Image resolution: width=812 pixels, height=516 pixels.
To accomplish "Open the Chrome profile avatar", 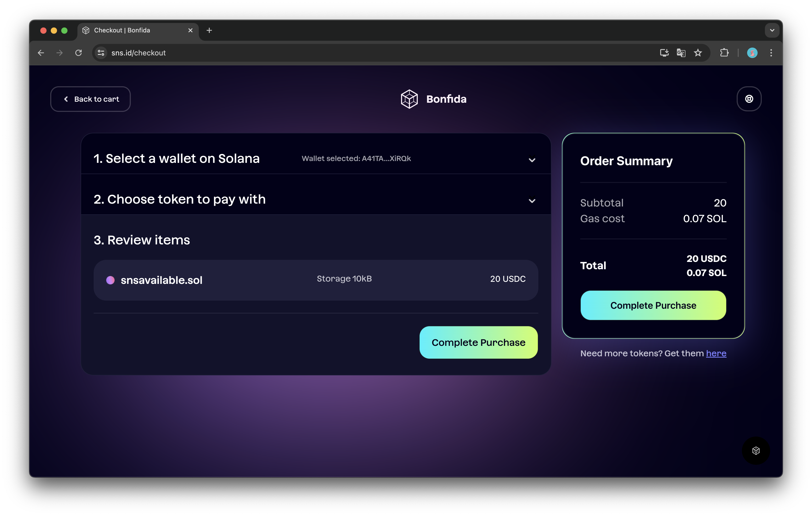I will 752,53.
